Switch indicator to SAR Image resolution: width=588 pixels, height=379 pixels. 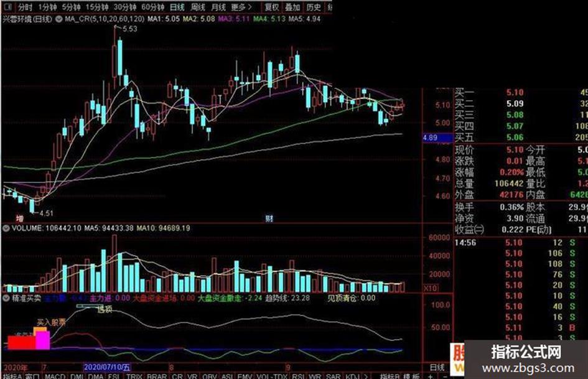pos(333,376)
